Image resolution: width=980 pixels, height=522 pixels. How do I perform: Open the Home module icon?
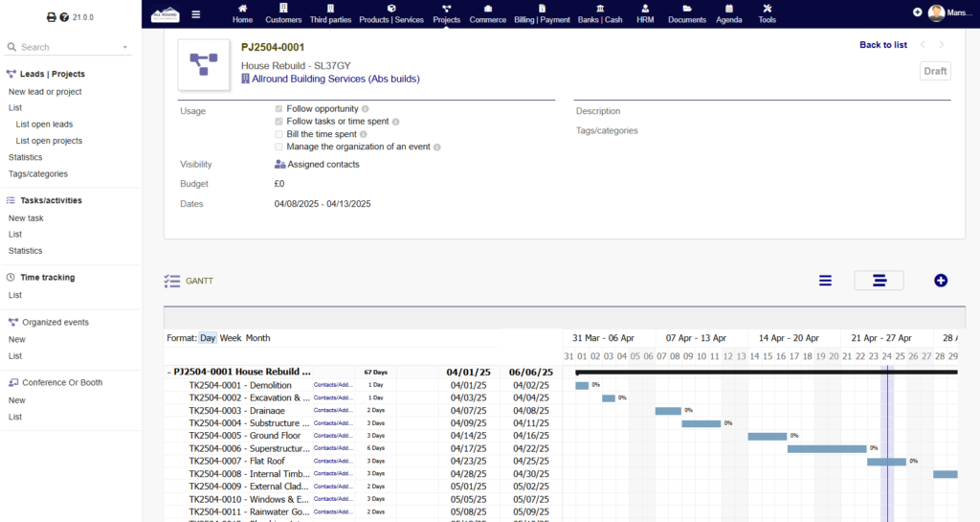242,13
